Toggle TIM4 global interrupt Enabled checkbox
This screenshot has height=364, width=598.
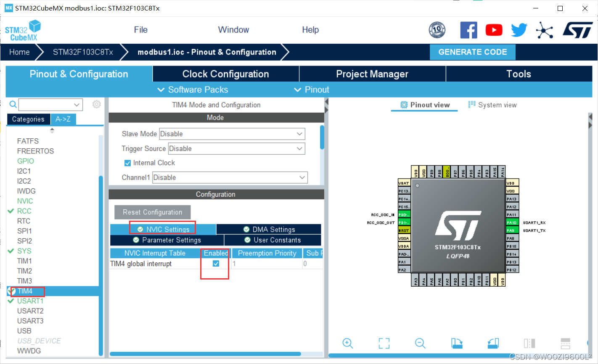point(216,264)
